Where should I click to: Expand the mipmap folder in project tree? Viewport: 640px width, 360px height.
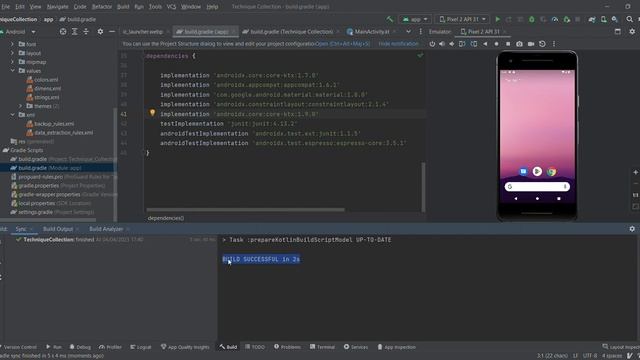[x=12, y=62]
